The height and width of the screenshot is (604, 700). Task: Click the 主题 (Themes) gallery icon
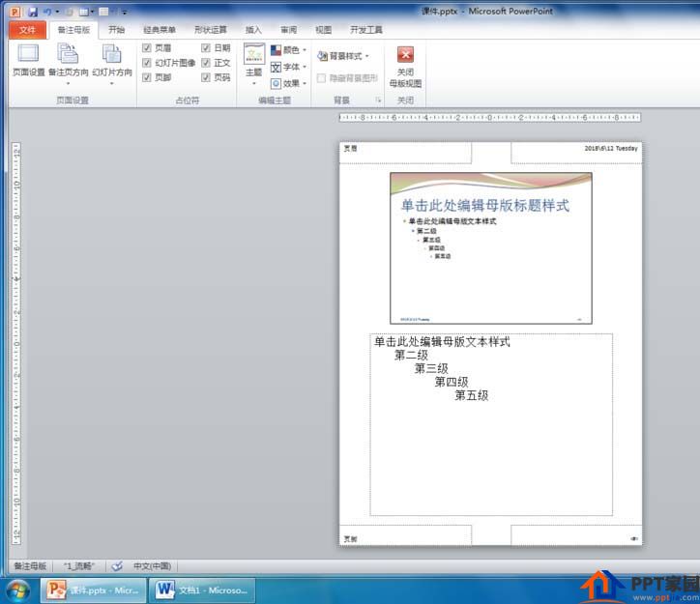click(x=254, y=53)
